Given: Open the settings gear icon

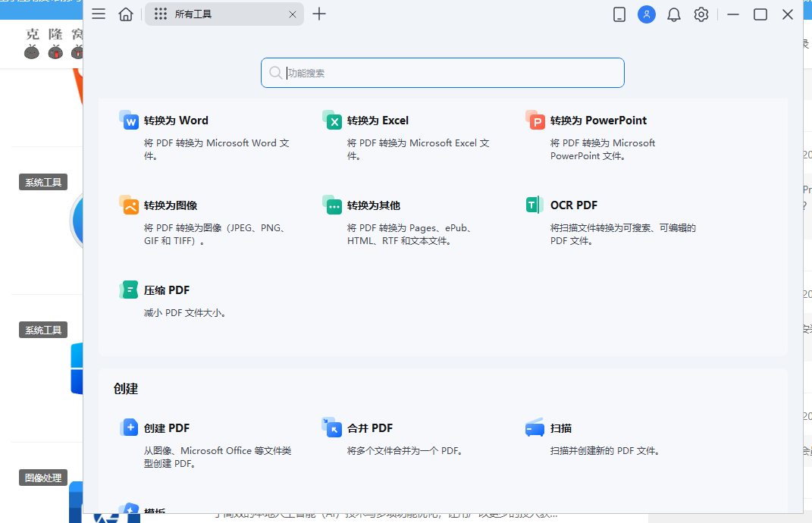Looking at the screenshot, I should tap(701, 14).
